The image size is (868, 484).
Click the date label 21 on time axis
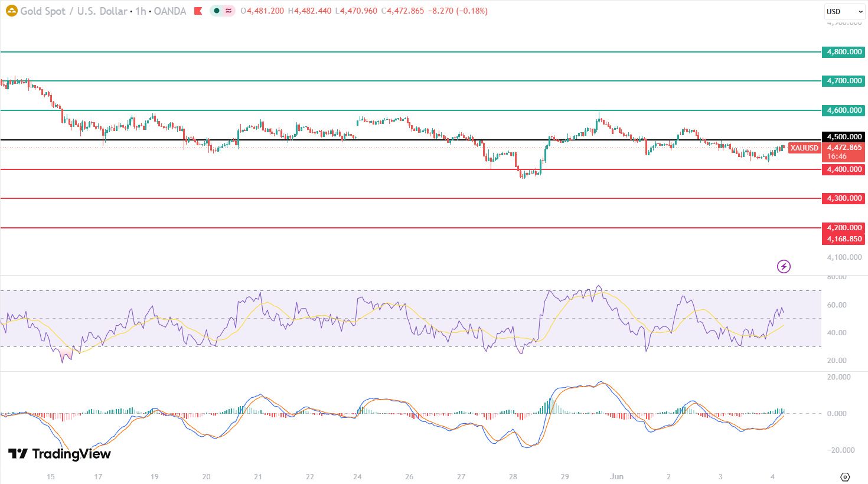258,477
